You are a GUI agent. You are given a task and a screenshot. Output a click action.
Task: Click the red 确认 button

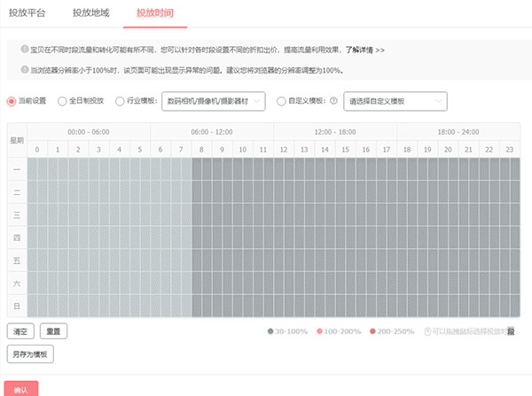pyautogui.click(x=20, y=388)
